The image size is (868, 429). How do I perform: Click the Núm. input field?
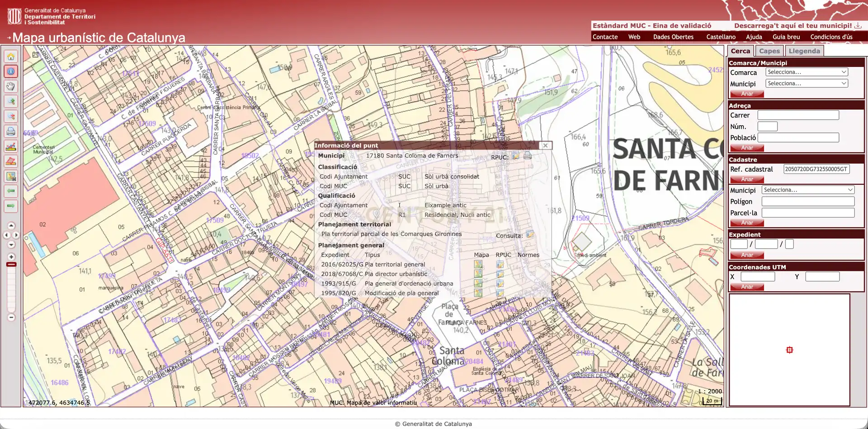(768, 126)
